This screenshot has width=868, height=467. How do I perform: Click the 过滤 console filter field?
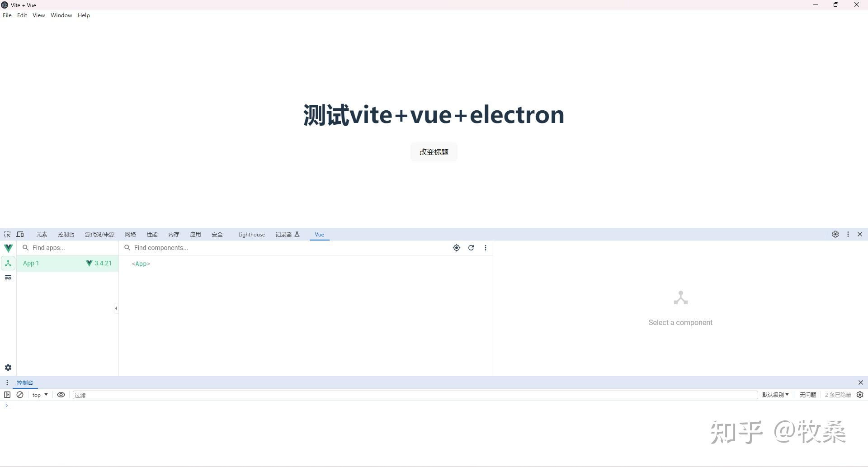point(181,395)
